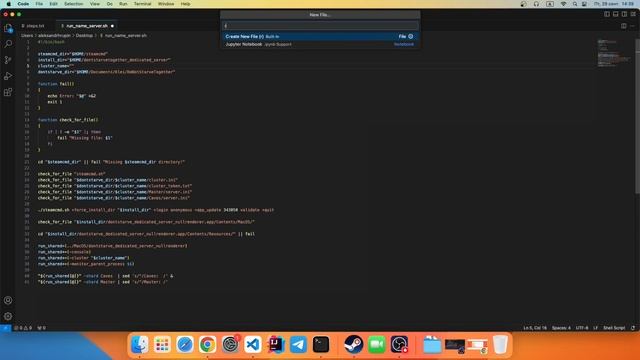640x360 pixels.
Task: Open Terminal from the dock
Action: (x=321, y=344)
